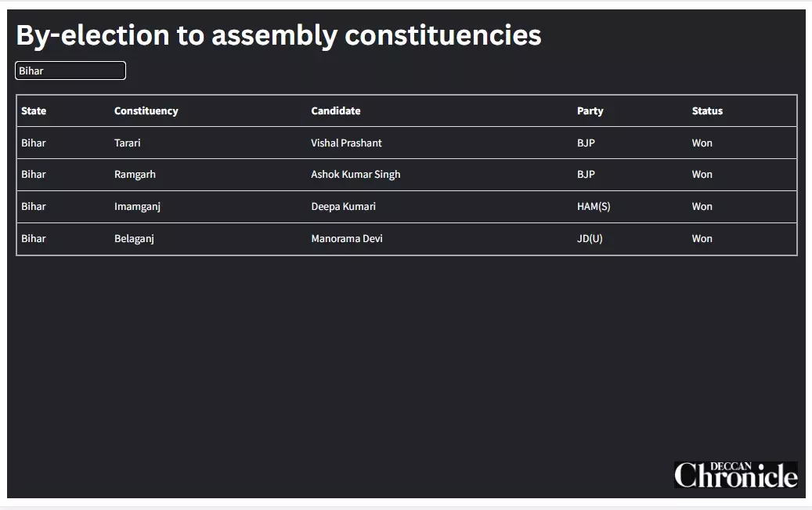Click the HAM(S) party cell
Screen dimensions: 812x510
click(593, 207)
